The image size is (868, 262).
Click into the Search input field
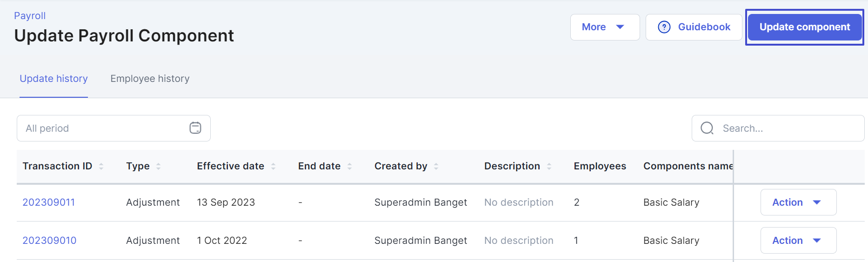(x=778, y=128)
